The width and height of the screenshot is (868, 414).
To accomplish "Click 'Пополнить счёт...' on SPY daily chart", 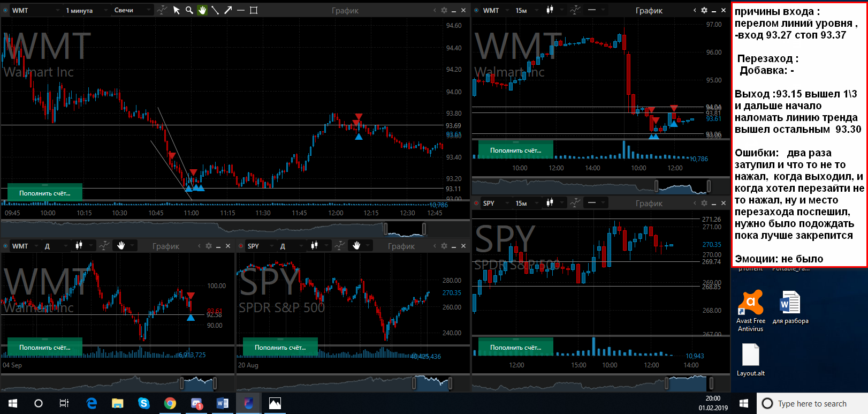I will tap(280, 347).
